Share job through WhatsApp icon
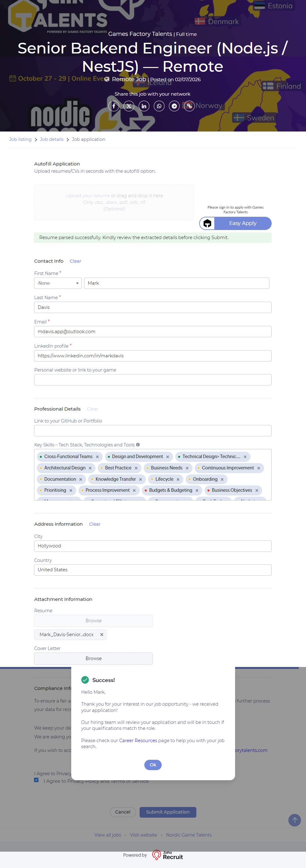 click(159, 106)
